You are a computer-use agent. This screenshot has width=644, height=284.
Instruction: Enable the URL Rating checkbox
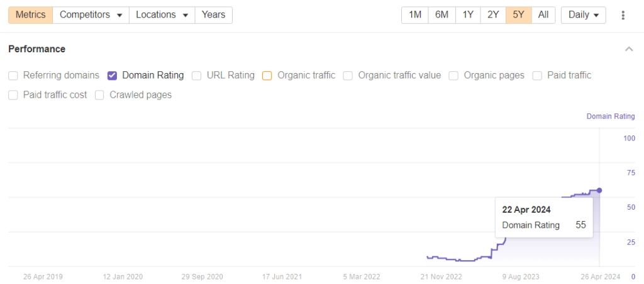click(x=197, y=76)
